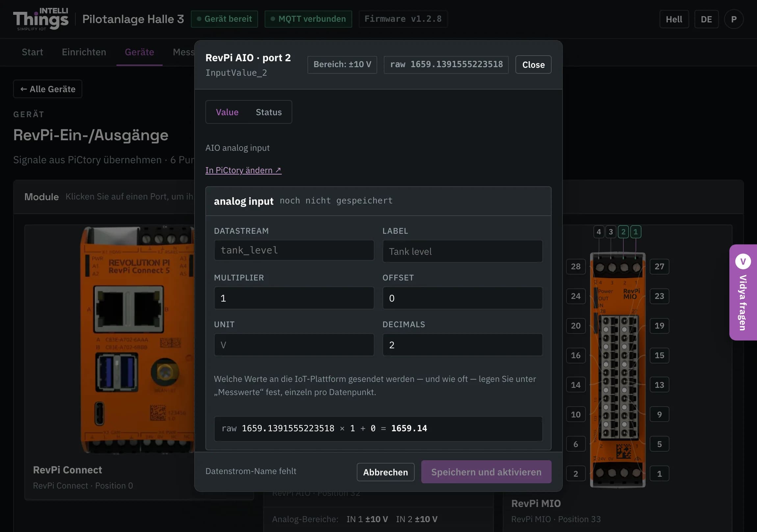Viewport: 757px width, 532px height.
Task: Focus the Datastream tank_level field
Action: 294,250
